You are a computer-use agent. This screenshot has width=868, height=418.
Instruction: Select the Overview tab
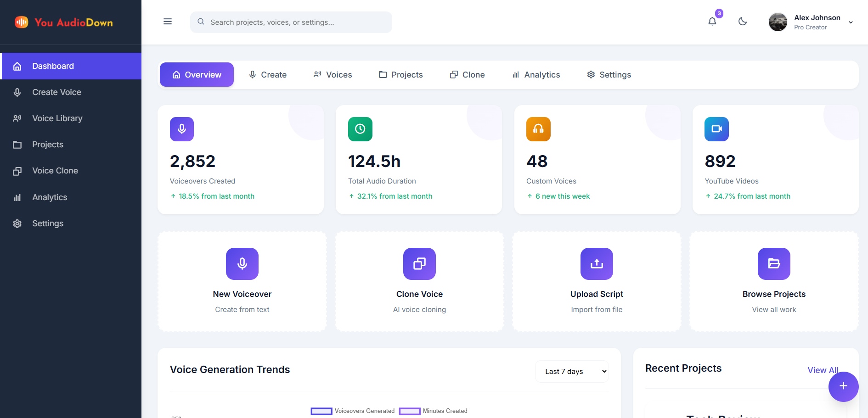tap(197, 75)
